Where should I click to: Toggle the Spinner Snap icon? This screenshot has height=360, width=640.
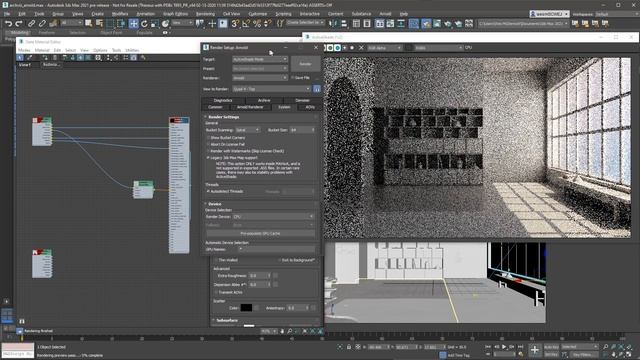point(268,24)
